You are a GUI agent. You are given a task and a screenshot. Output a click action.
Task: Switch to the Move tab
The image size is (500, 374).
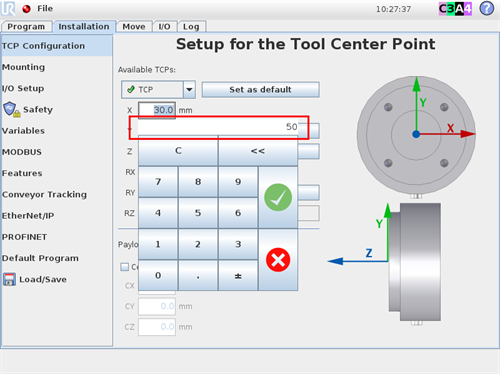pos(134,27)
